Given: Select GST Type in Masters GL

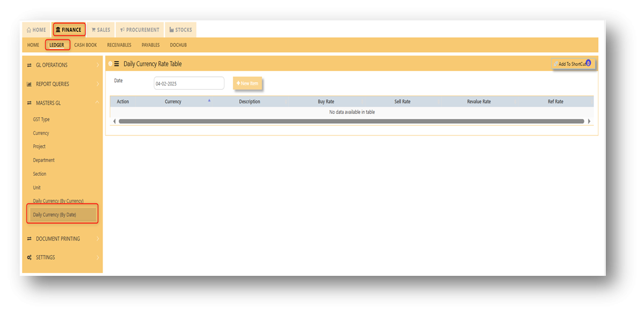Looking at the screenshot, I should coord(41,120).
